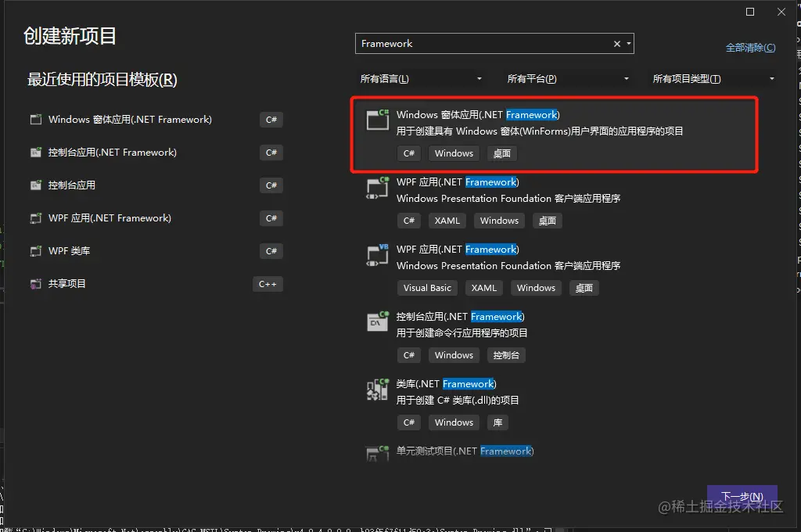Click the C# tag beside WPF 类库
Screen dimensions: 801x532
click(x=271, y=251)
